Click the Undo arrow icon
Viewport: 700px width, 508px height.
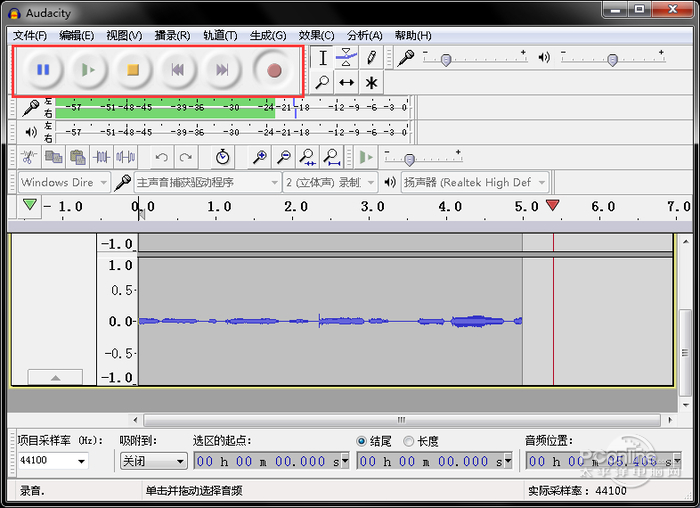coord(162,157)
